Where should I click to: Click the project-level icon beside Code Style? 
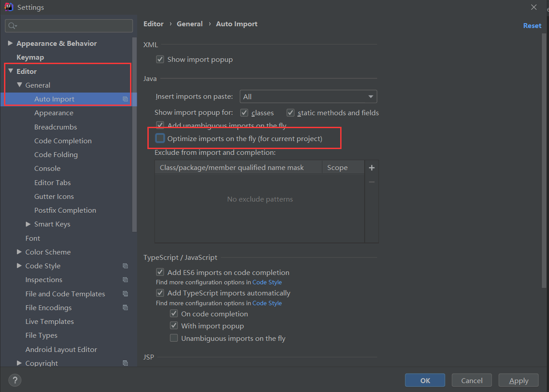[x=125, y=266]
